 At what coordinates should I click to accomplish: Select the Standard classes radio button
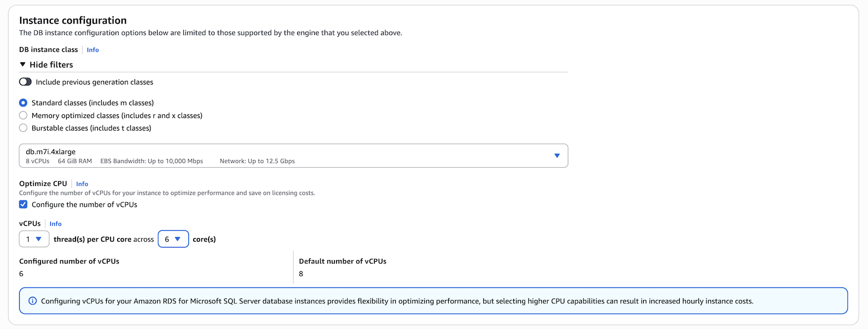click(x=23, y=102)
